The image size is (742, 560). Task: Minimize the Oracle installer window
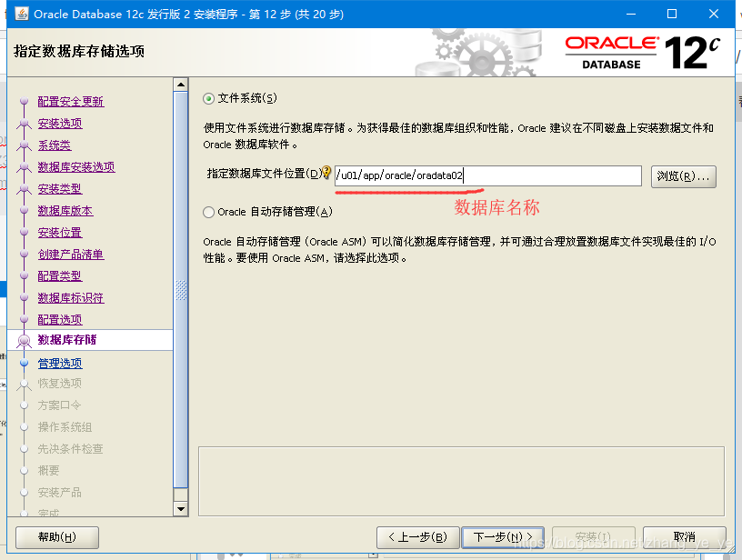tap(631, 15)
